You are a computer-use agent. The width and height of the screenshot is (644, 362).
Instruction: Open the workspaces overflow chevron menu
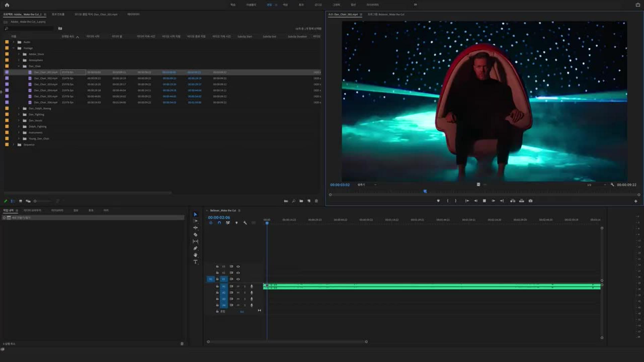415,5
